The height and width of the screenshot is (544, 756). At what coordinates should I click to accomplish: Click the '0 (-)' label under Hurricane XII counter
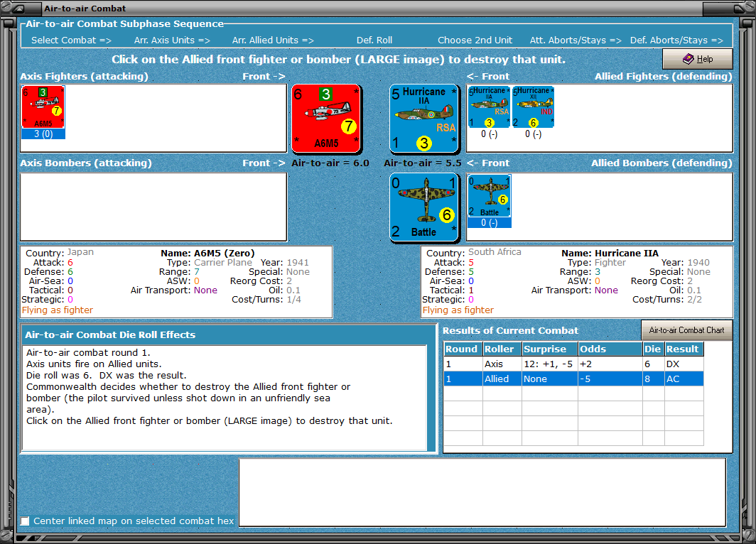533,134
